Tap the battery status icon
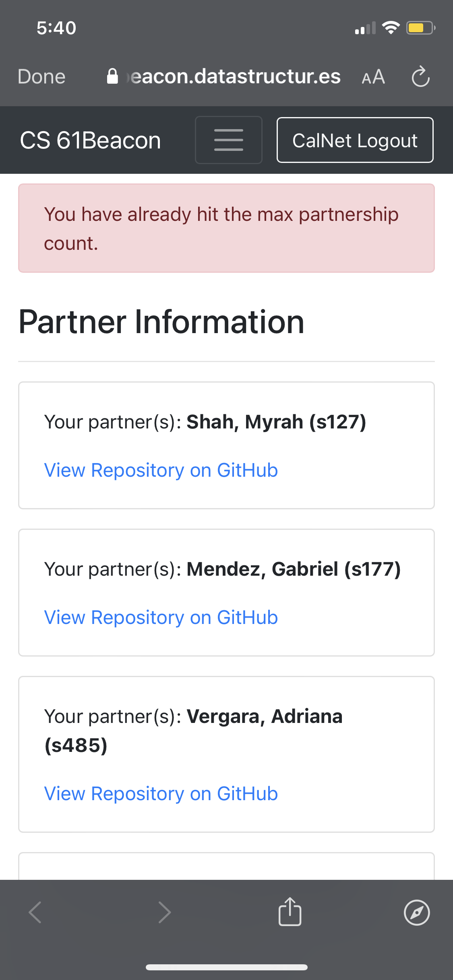The height and width of the screenshot is (980, 453). 420,28
